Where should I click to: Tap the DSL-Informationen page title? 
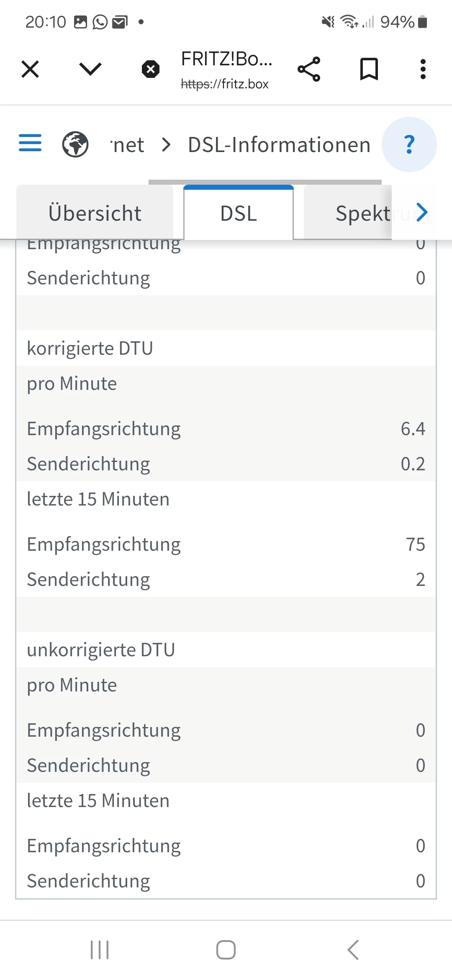tap(279, 145)
